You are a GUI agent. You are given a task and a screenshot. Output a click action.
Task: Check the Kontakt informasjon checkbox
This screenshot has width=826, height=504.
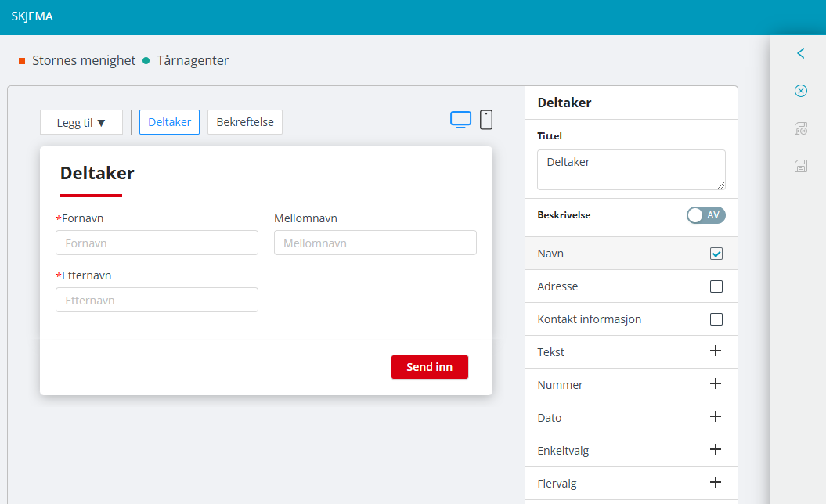pos(716,319)
